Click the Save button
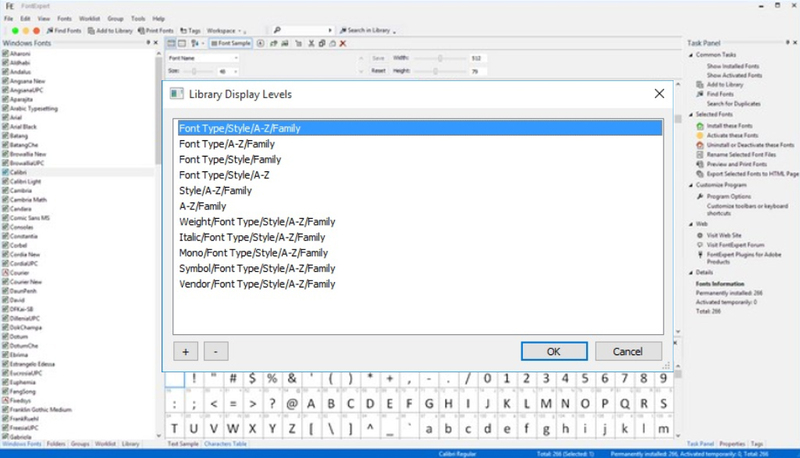 [x=378, y=58]
